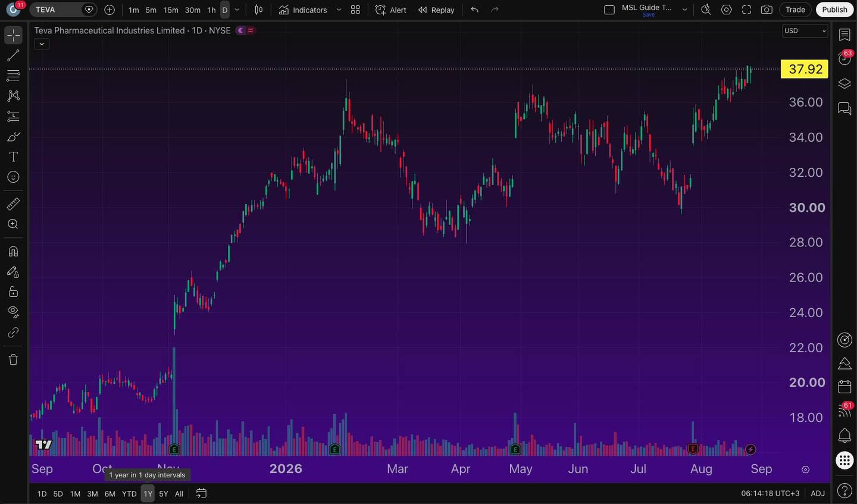This screenshot has width=857, height=504.
Task: Publish the chart idea
Action: coord(834,10)
